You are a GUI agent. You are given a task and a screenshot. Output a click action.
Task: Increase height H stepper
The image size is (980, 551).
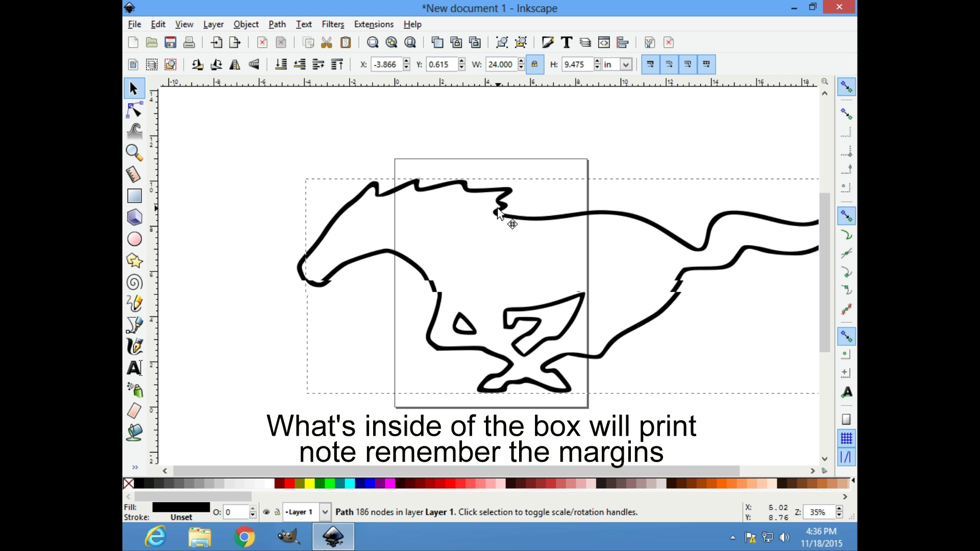(597, 61)
